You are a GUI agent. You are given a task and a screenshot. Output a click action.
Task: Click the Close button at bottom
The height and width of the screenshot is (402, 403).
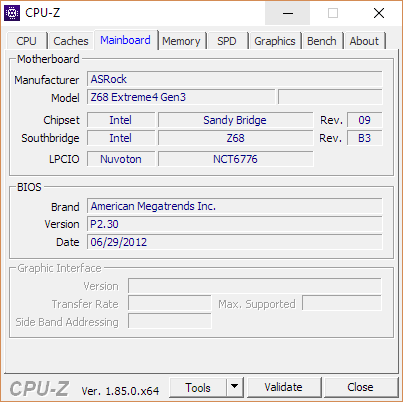pos(360,387)
